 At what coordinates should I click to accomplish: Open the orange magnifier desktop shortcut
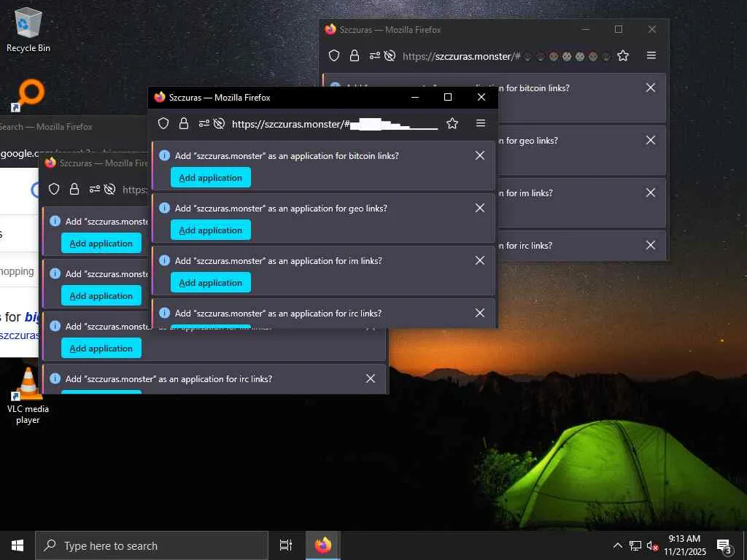tap(28, 96)
